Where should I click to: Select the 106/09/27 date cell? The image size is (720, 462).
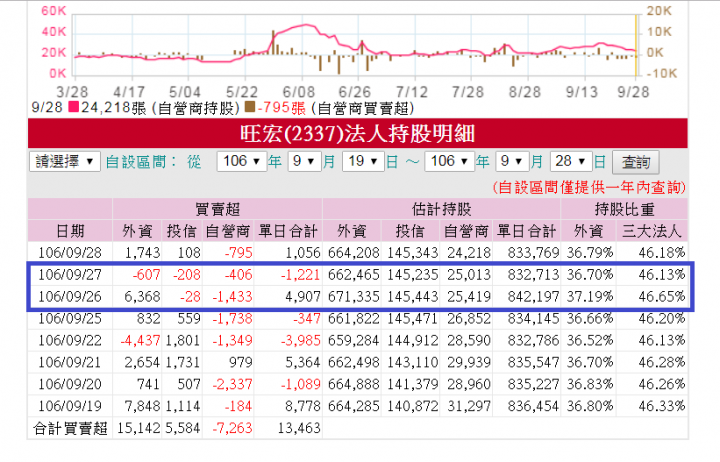pos(70,275)
